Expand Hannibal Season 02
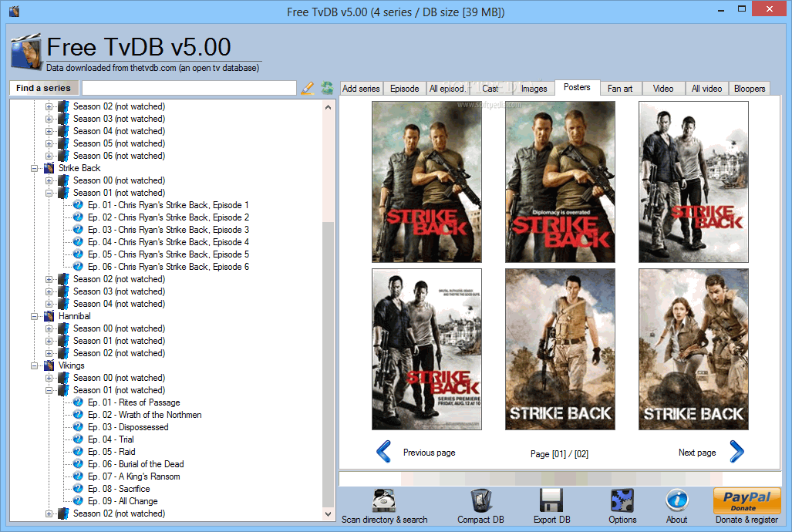 pos(49,353)
